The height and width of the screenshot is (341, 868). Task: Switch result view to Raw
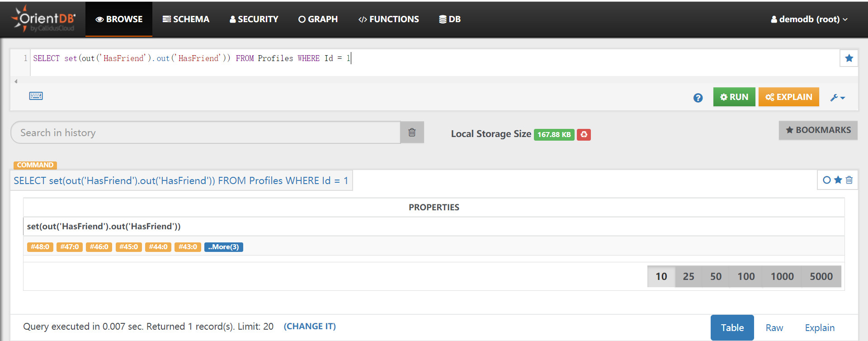tap(774, 328)
